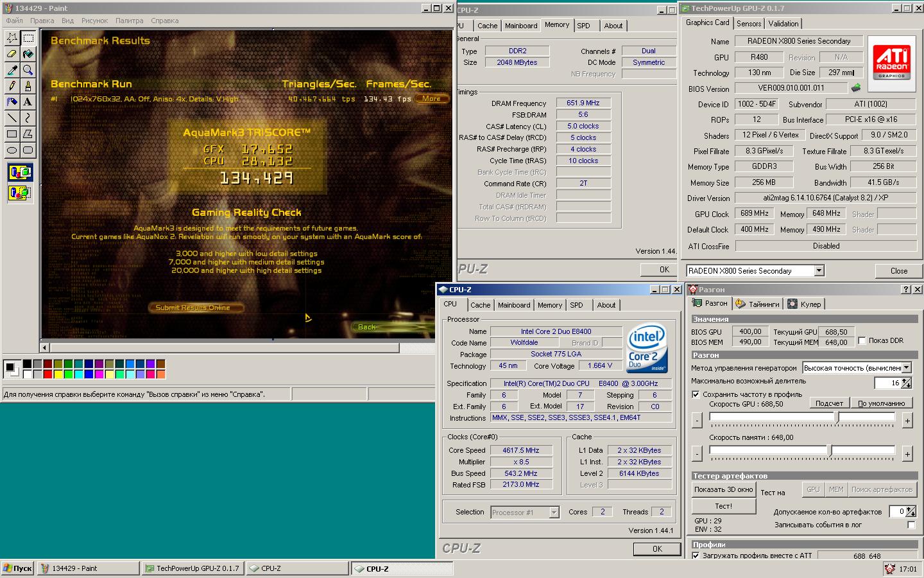
Task: Switch to the Validation tab in GPU-Z
Action: [783, 24]
